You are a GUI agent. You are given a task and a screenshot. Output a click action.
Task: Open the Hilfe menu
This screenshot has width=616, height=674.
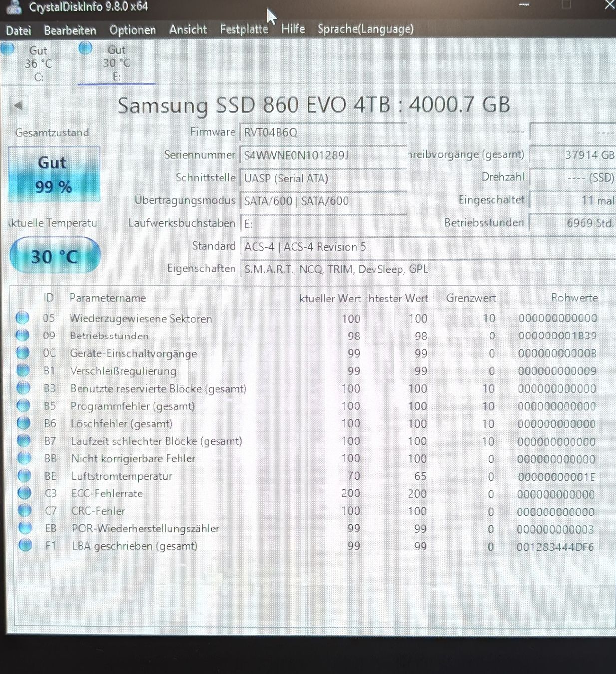pyautogui.click(x=293, y=29)
